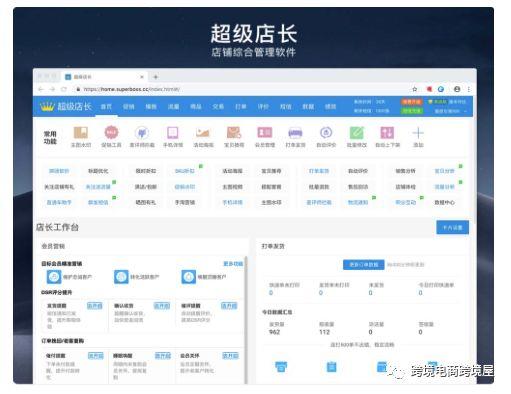Open the 活动海报 picture icon in 常用功能
511x394 pixels.
tap(203, 133)
